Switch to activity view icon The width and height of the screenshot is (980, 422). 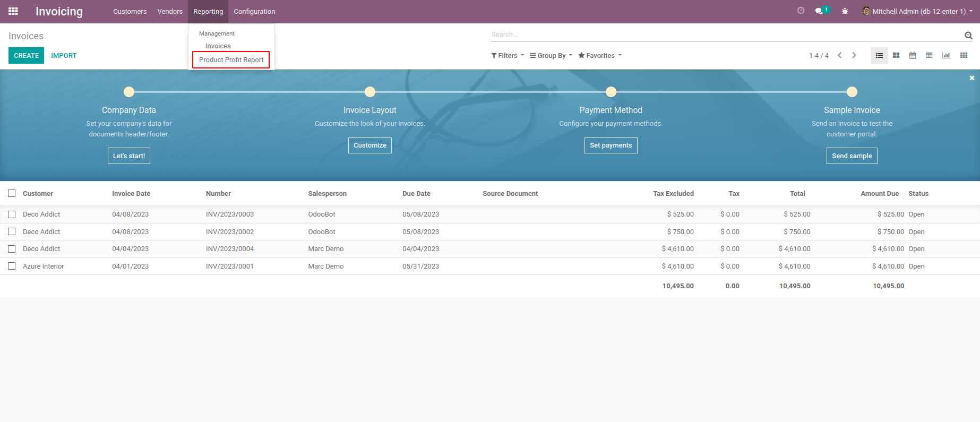click(964, 55)
